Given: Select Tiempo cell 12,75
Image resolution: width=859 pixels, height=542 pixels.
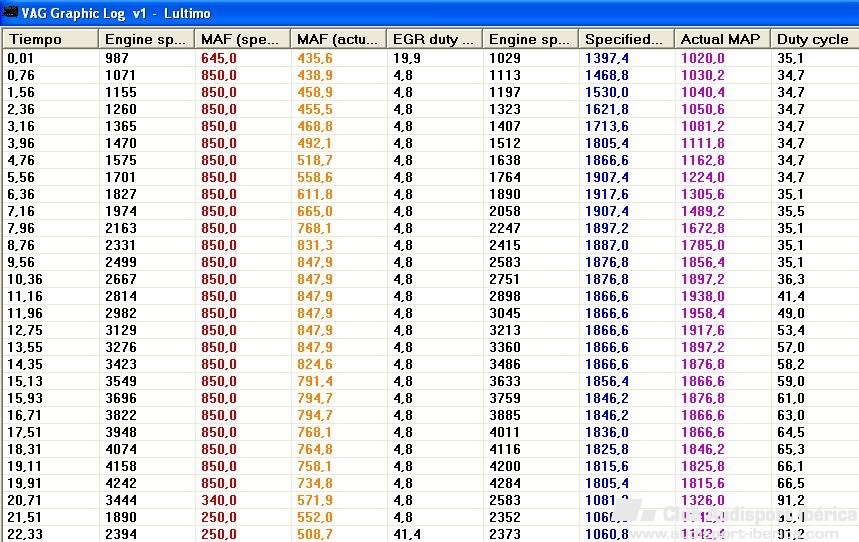Looking at the screenshot, I should tap(25, 330).
